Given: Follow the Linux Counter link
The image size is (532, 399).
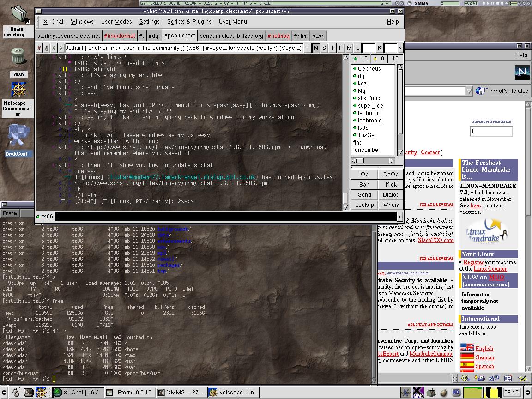Looking at the screenshot, I should tap(490, 268).
